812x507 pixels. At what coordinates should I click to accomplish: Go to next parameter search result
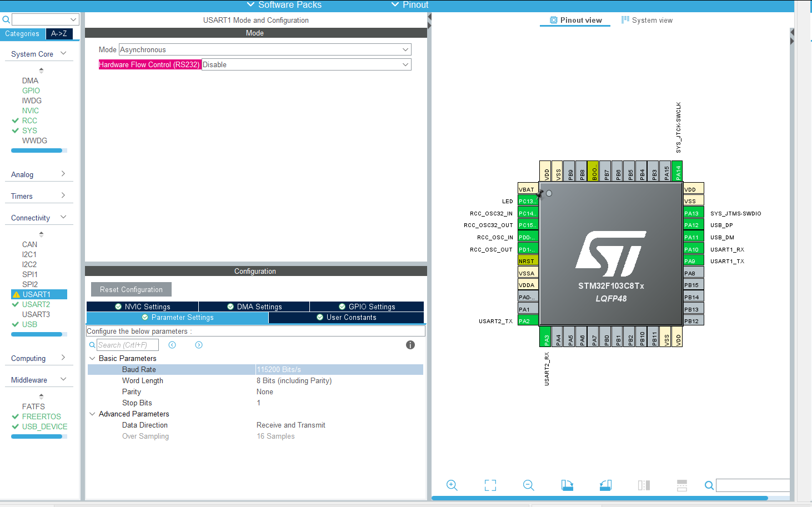pyautogui.click(x=199, y=345)
